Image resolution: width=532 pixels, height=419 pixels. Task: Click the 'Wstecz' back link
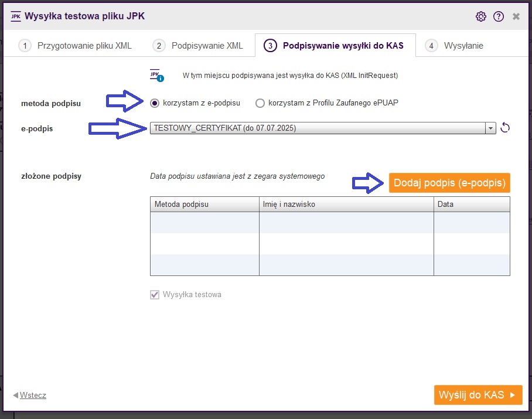coord(33,395)
